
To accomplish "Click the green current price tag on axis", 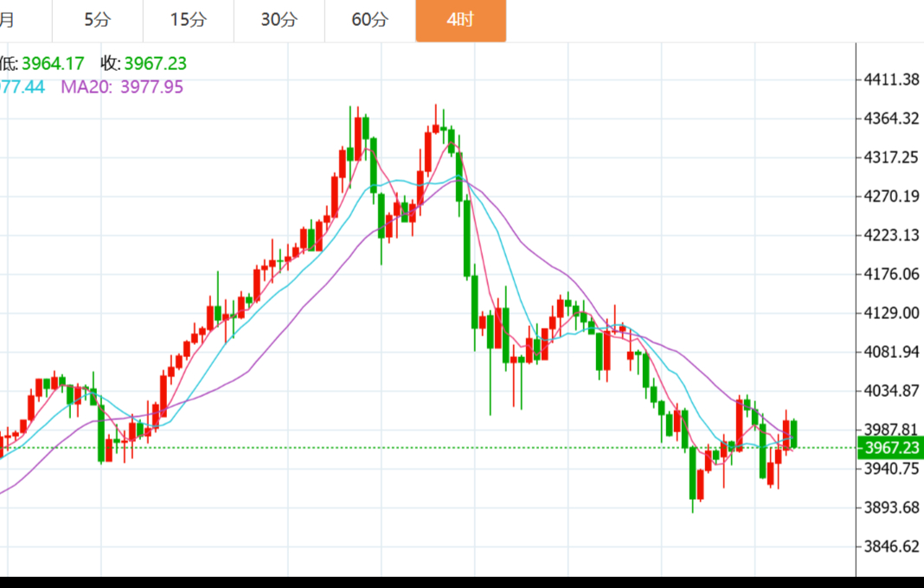I will 890,447.
